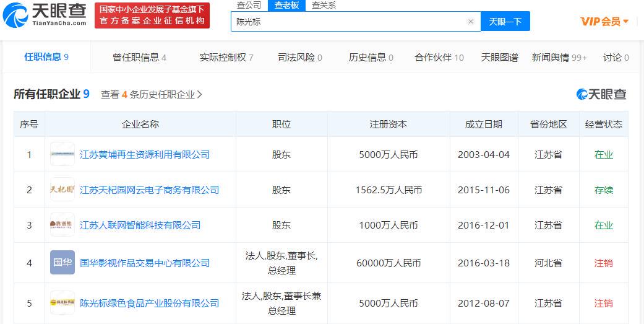The height and width of the screenshot is (324, 644).
Task: Open the VIP会员 dropdown
Action: point(604,22)
